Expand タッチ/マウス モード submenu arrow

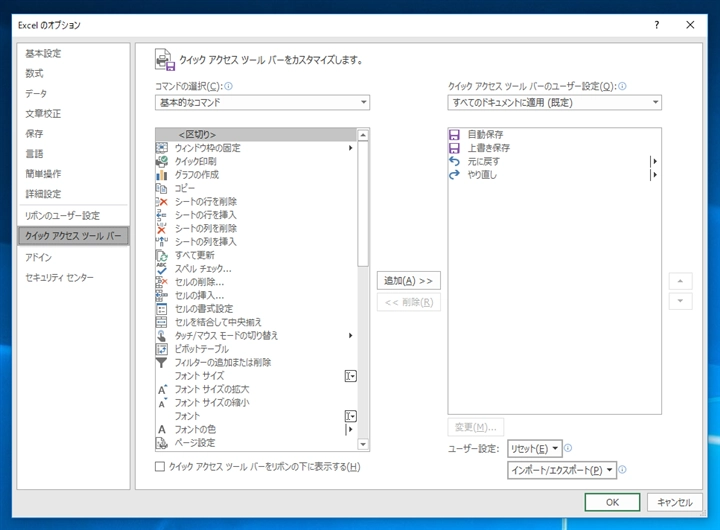click(x=350, y=336)
